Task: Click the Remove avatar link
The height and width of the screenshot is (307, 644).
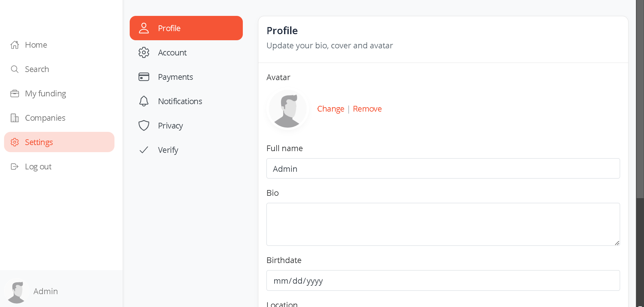Action: pyautogui.click(x=367, y=109)
